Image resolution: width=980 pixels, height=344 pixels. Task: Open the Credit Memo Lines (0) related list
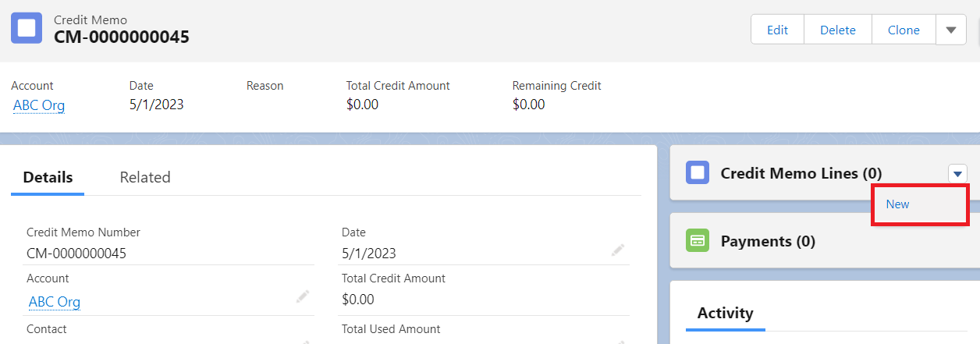coord(801,173)
